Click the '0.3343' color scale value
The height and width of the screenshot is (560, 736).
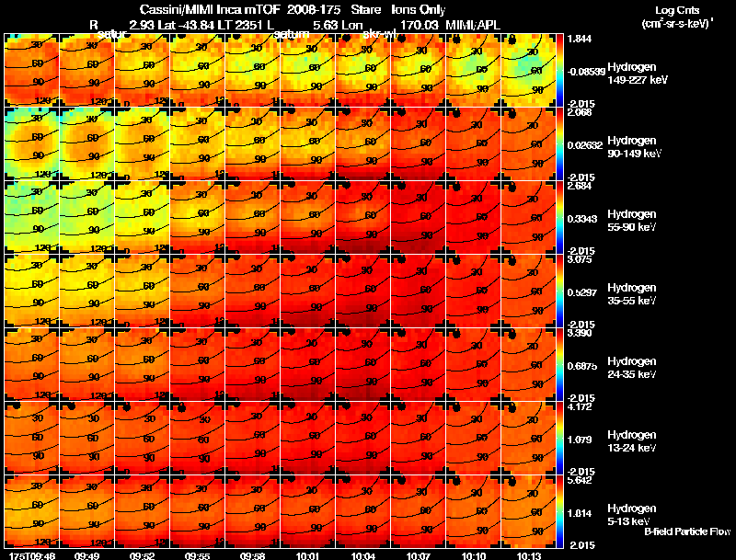(582, 219)
